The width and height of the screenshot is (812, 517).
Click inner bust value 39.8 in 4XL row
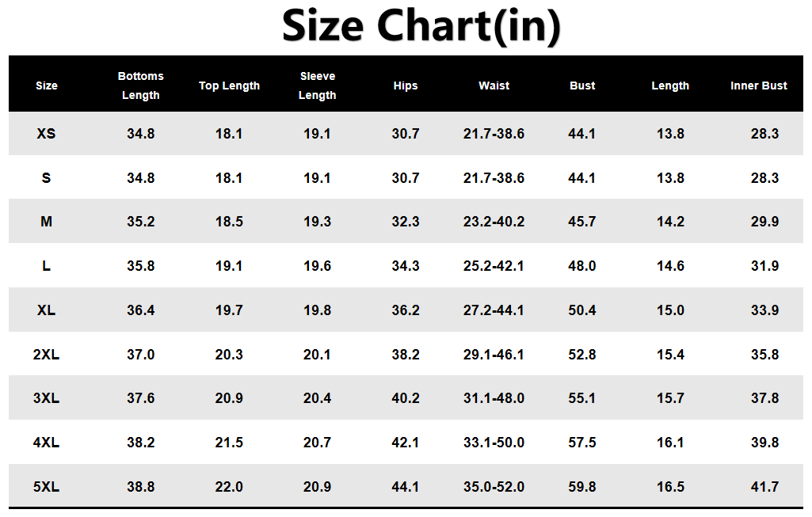(x=764, y=443)
